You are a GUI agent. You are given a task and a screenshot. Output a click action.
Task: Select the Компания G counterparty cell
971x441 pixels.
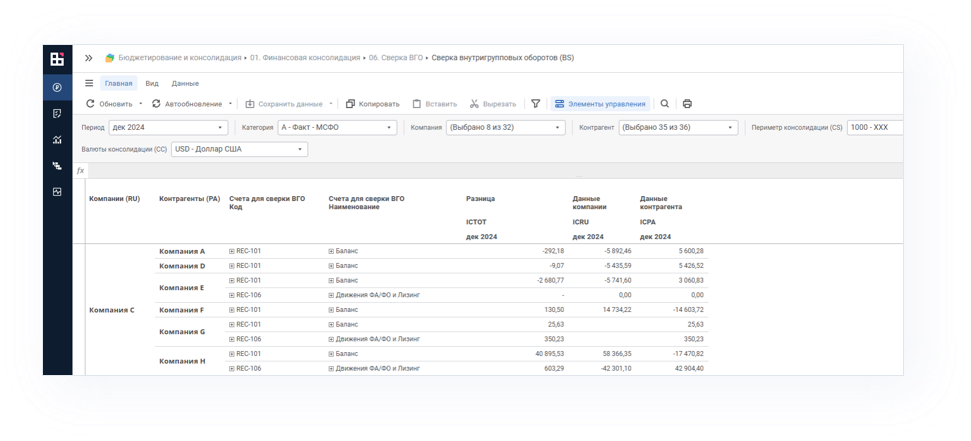click(182, 332)
